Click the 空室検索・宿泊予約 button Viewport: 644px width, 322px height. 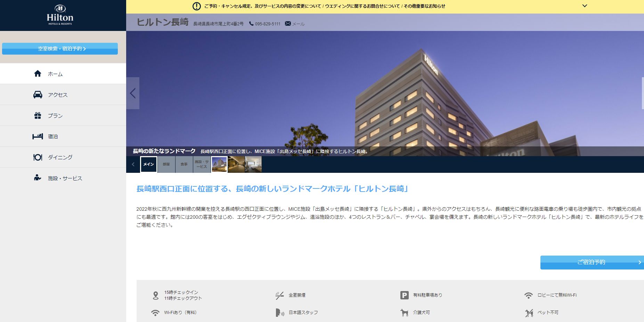pyautogui.click(x=60, y=49)
